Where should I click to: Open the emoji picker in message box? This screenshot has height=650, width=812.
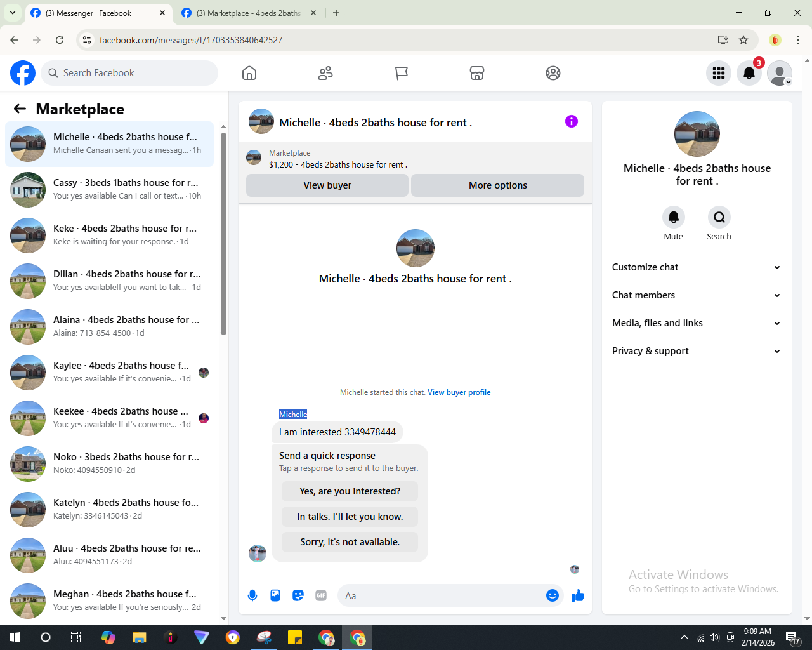(x=553, y=595)
